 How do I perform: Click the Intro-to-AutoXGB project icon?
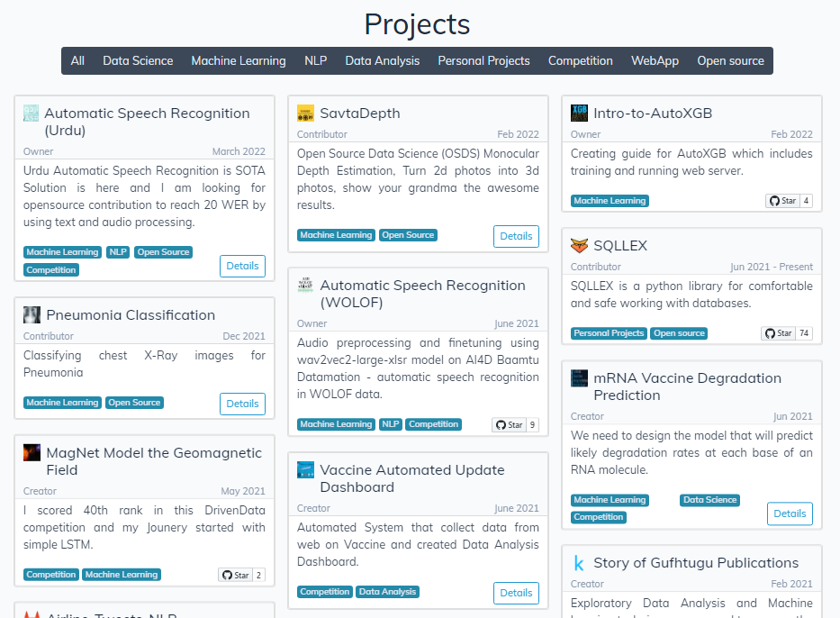click(x=579, y=114)
